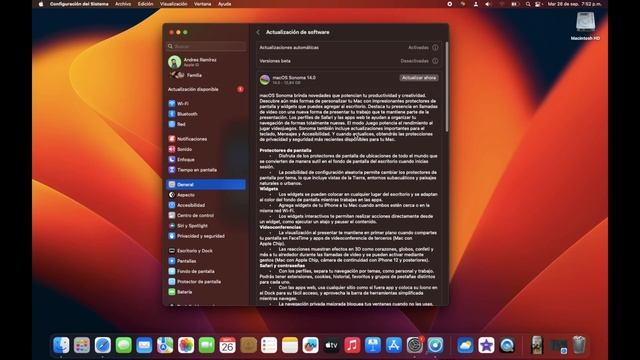
Task: Show info for Actualizaciones automáticas
Action: (436, 48)
